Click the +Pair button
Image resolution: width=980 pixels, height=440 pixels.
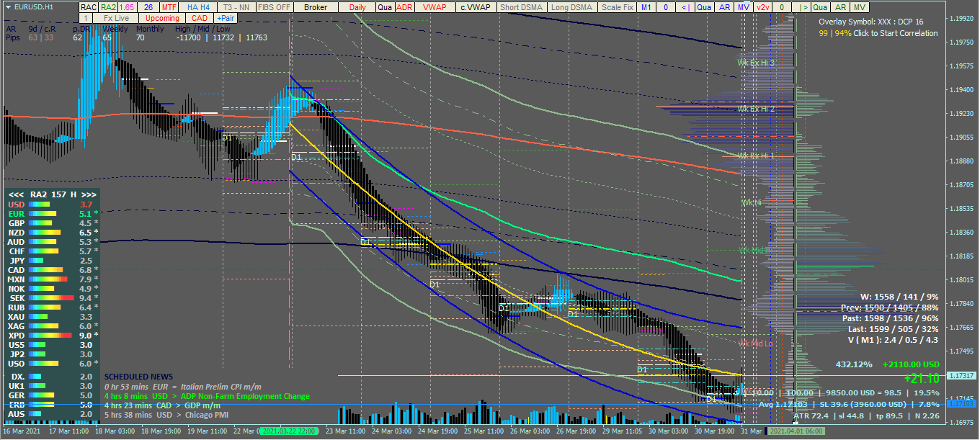click(x=226, y=18)
